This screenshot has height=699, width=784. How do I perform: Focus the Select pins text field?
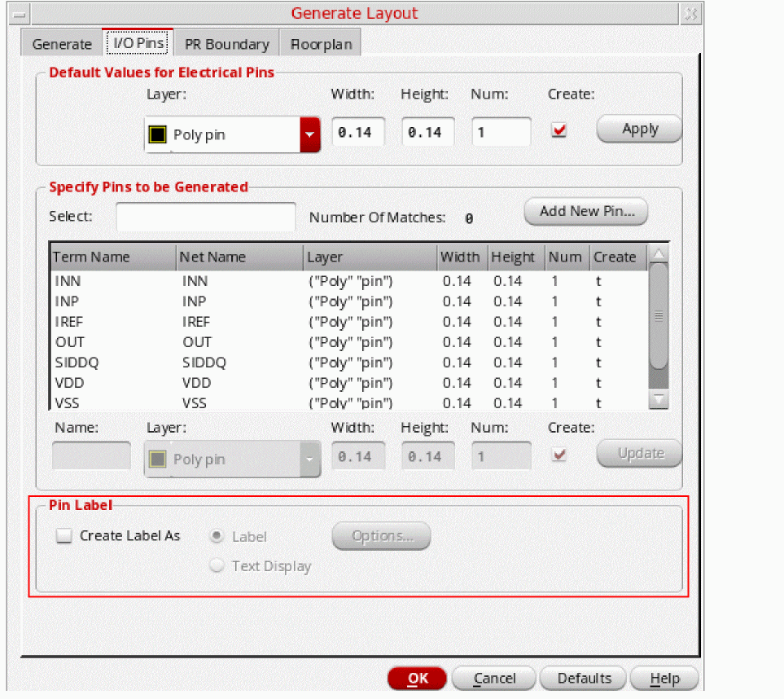(205, 217)
